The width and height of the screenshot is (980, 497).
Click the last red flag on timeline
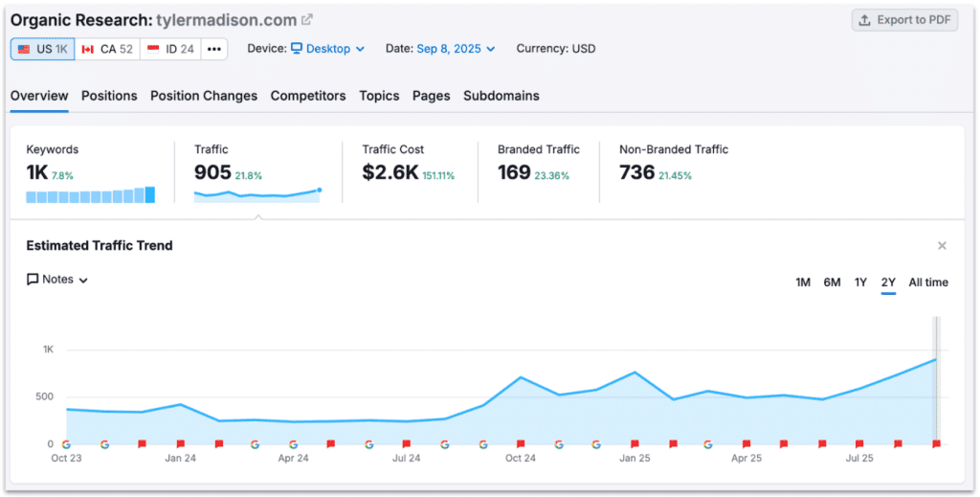tap(936, 444)
